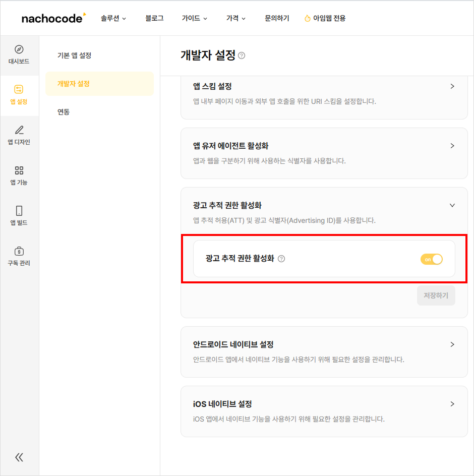Select 문의하기 from the top menu
The width and height of the screenshot is (474, 476).
276,18
